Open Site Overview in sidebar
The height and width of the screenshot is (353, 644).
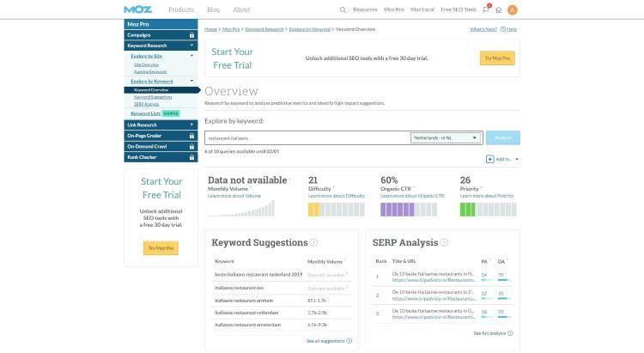click(146, 65)
